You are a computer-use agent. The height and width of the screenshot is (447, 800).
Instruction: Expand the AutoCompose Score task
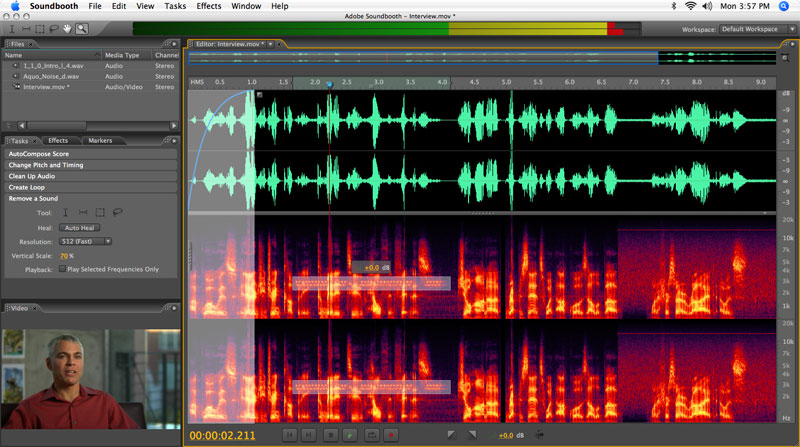pos(91,154)
